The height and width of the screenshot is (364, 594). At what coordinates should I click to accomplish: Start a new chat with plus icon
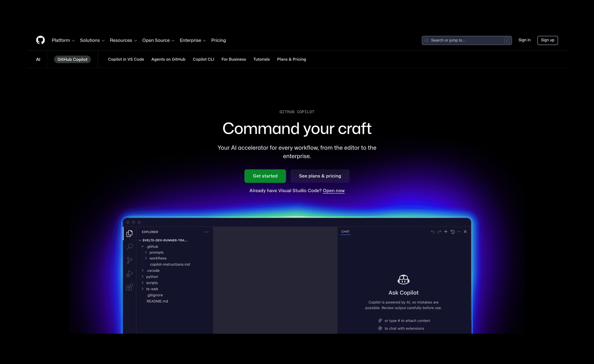pyautogui.click(x=446, y=232)
